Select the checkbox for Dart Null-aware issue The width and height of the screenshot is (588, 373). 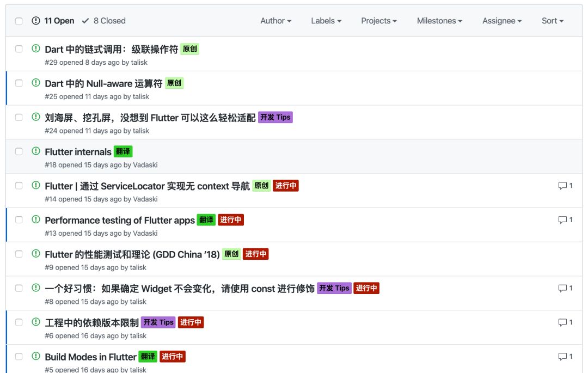19,83
